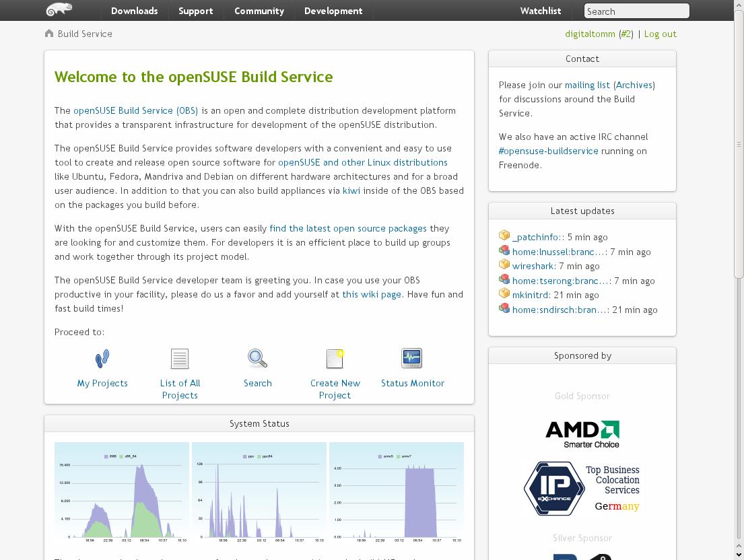This screenshot has width=744, height=560.
Task: Click the List of All Projects document icon
Action: [x=180, y=359]
